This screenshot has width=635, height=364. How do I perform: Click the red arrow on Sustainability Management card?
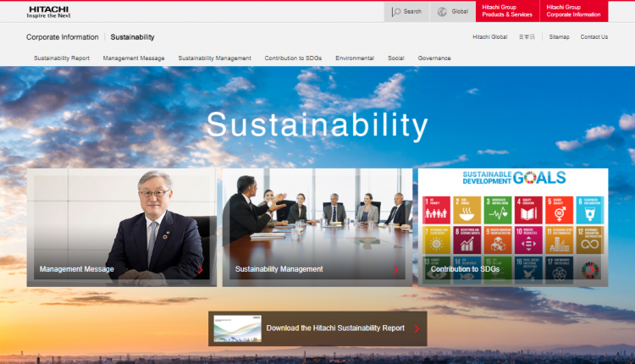click(x=396, y=270)
